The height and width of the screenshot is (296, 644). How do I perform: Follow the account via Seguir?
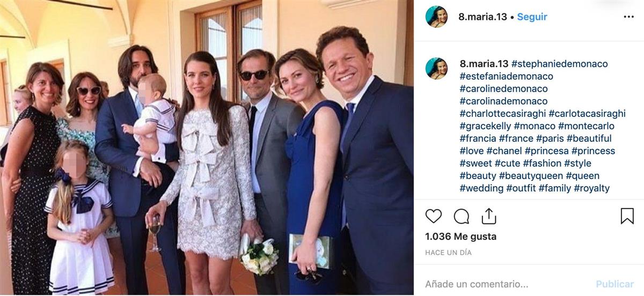(x=532, y=17)
